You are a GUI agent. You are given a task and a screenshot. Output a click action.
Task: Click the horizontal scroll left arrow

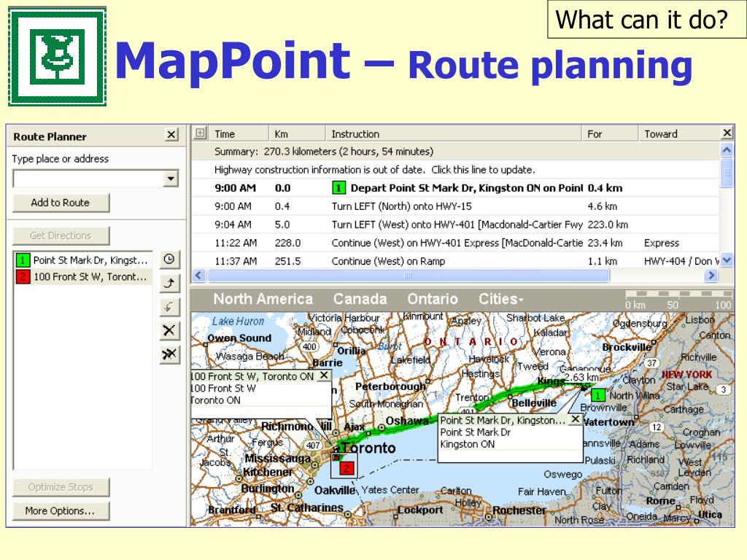click(199, 275)
